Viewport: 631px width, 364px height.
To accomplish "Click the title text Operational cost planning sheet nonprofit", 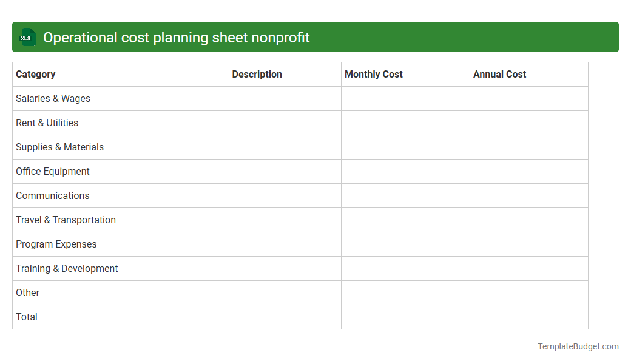I will [x=175, y=37].
